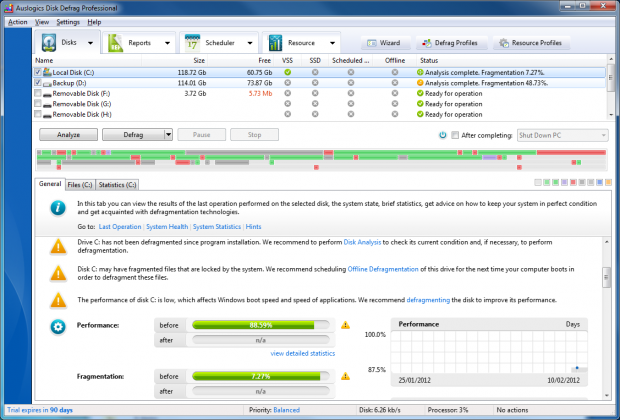Check the Removable Disk (H:) checkbox
620x420 pixels.
click(38, 114)
